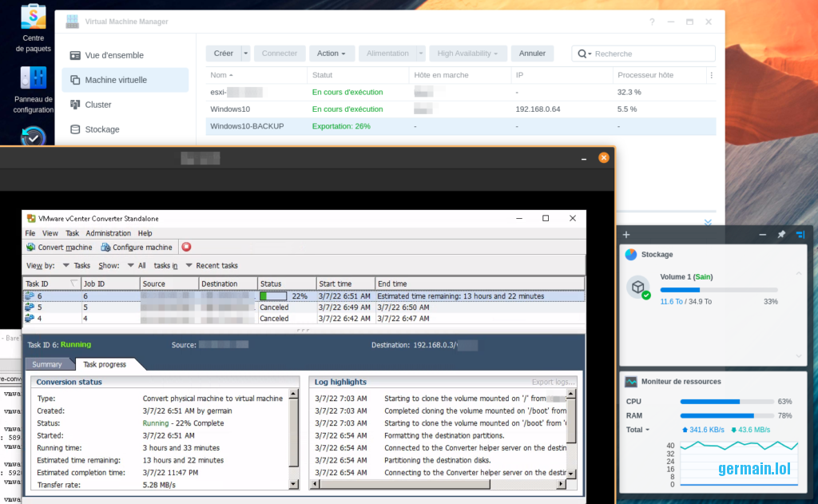
Task: Click the Convert machine toolbar icon
Action: pos(31,247)
